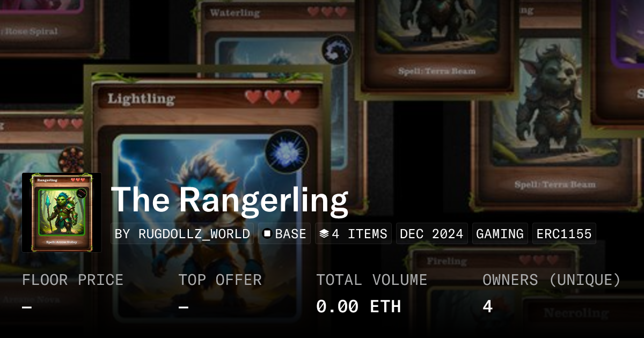Image resolution: width=644 pixels, height=338 pixels.
Task: Click the TOTAL VOLUME 0.00 ETH value
Action: coord(358,306)
